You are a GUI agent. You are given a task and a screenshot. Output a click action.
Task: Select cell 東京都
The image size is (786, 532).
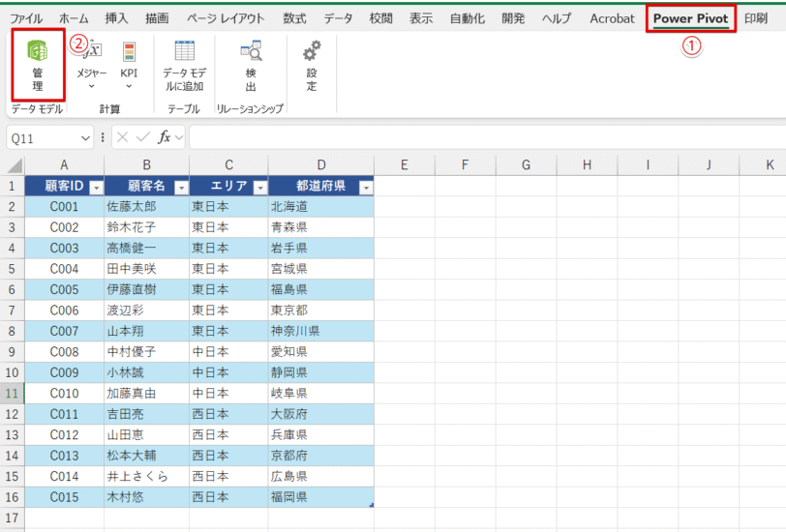coord(320,310)
